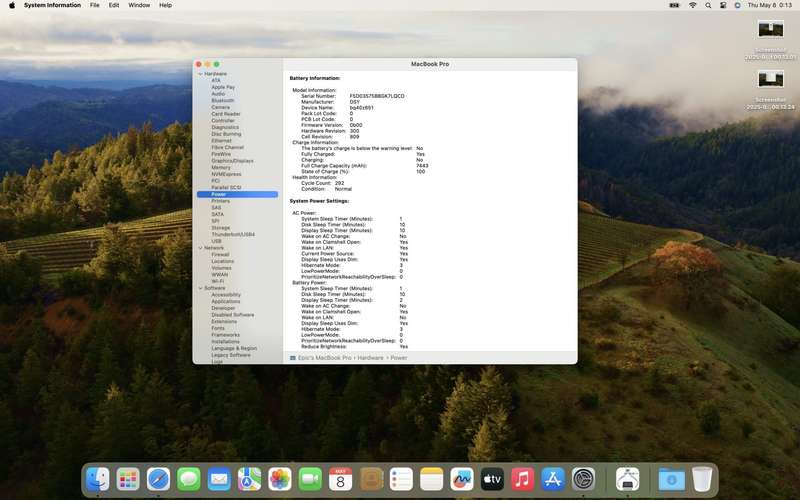Click Wi-Fi status icon in menu bar

tap(692, 5)
